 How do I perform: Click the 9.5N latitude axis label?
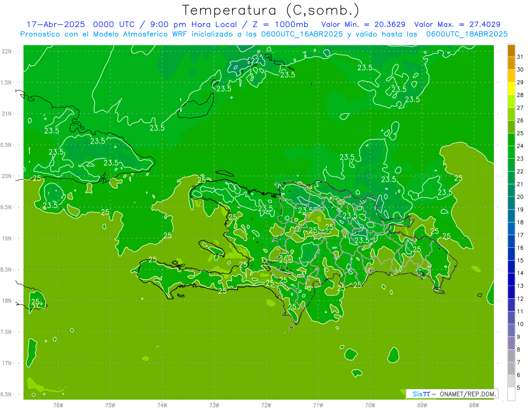[7, 207]
